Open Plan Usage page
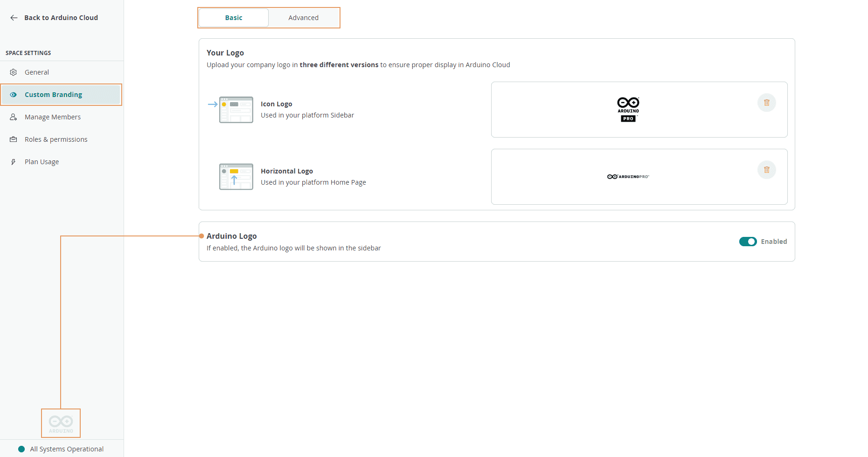 42,162
